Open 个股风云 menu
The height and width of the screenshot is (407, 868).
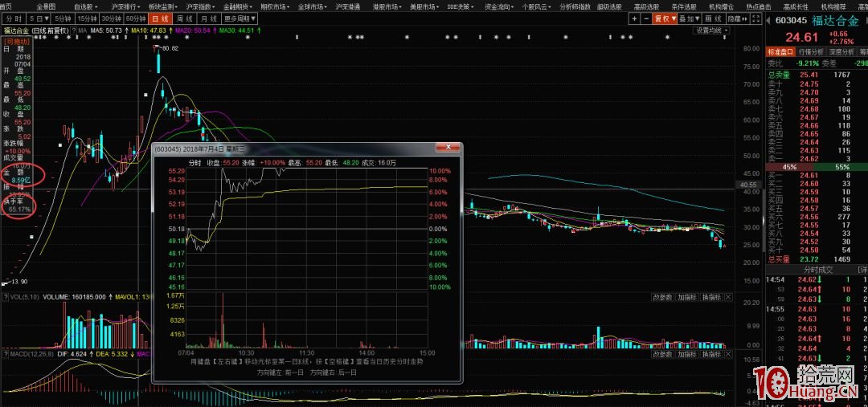pyautogui.click(x=535, y=6)
